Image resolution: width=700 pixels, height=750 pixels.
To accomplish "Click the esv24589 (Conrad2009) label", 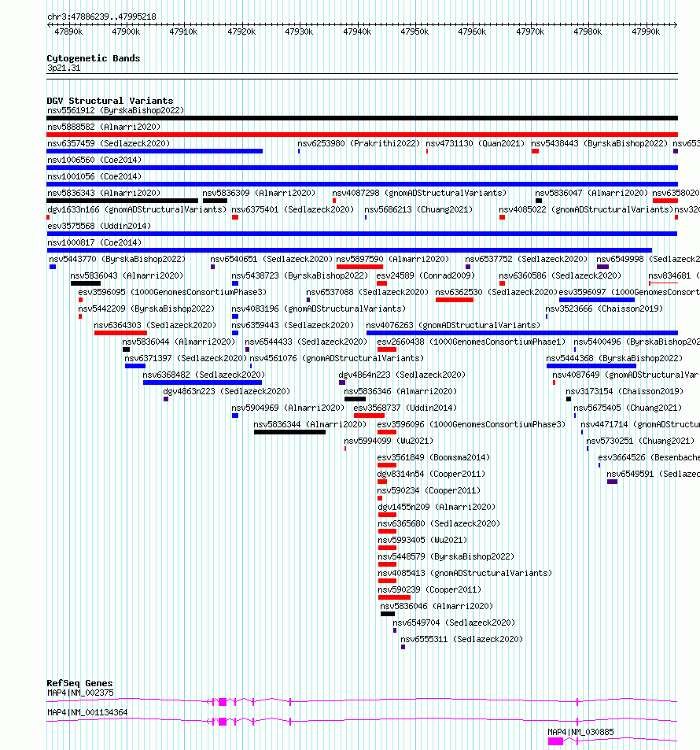I will (426, 275).
